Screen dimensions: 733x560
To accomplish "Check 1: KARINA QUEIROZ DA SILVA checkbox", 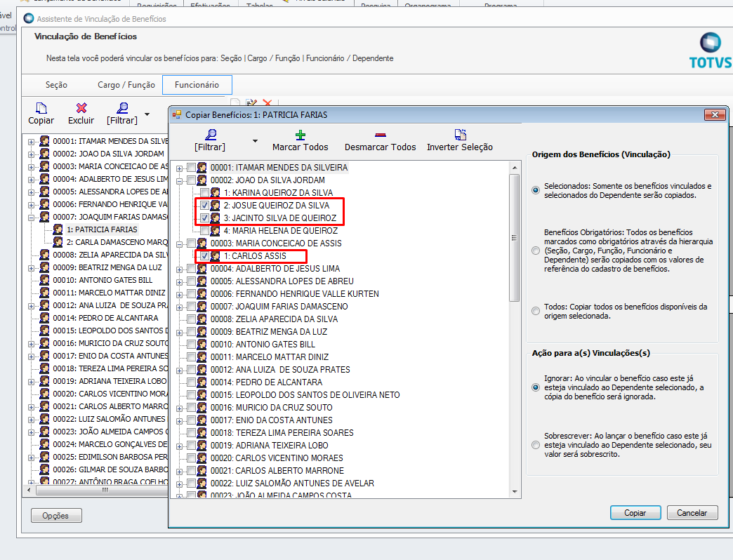I will pos(205,193).
